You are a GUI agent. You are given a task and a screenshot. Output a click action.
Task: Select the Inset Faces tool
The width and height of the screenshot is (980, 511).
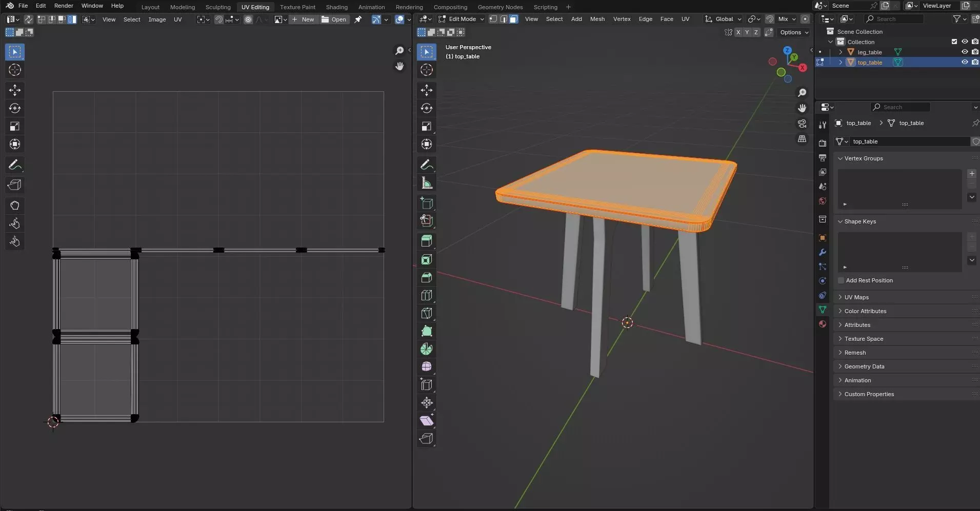427,259
